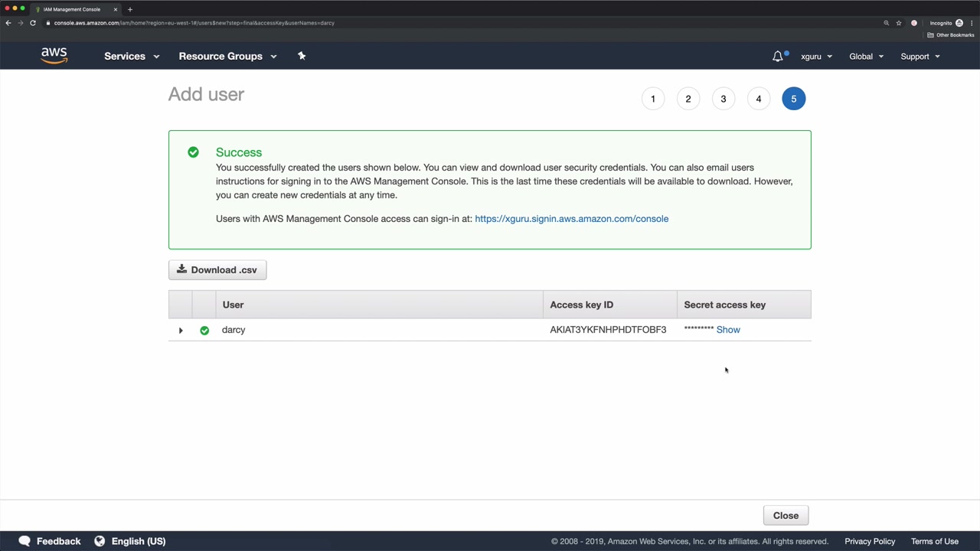Image resolution: width=980 pixels, height=551 pixels.
Task: Expand the darcy user row
Action: (x=181, y=331)
